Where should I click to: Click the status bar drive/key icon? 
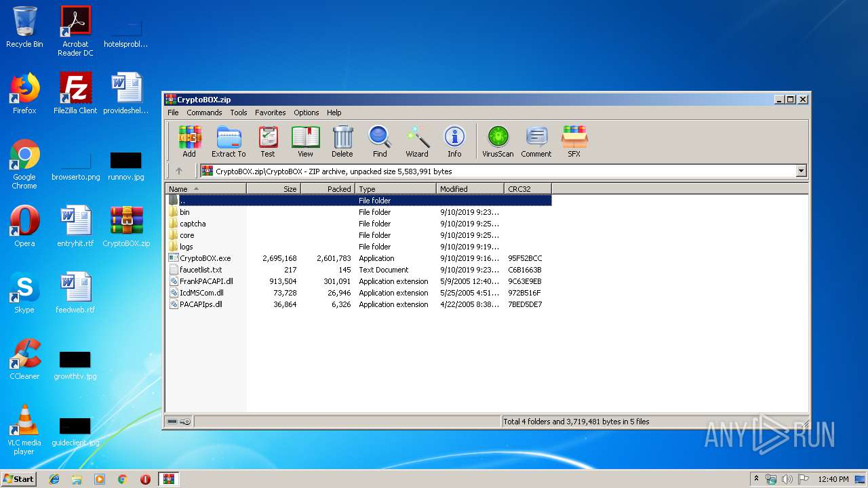click(179, 422)
